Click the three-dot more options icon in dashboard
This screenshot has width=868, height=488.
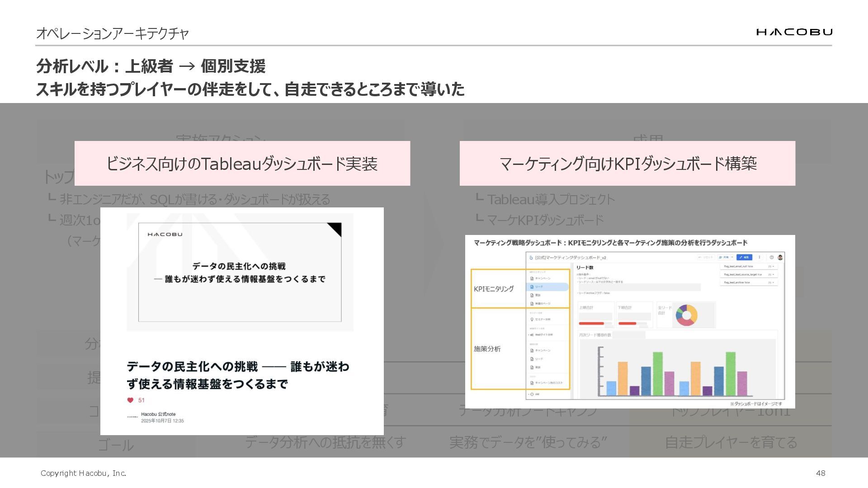click(759, 257)
